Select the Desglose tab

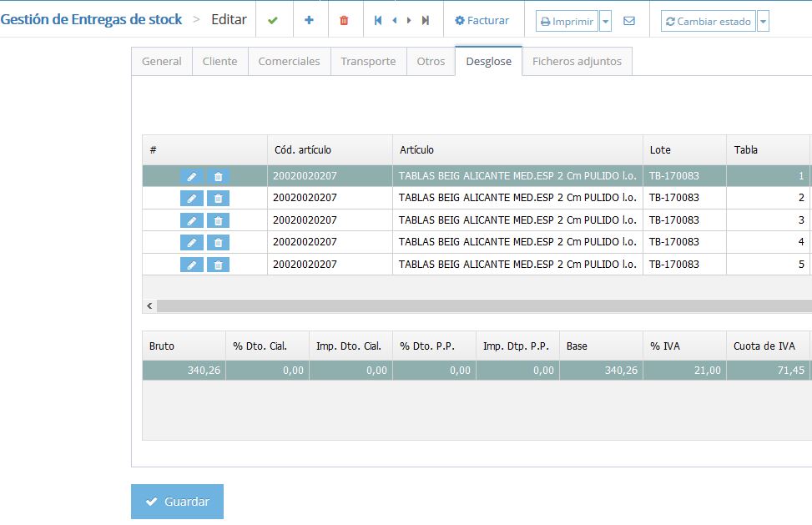click(488, 61)
